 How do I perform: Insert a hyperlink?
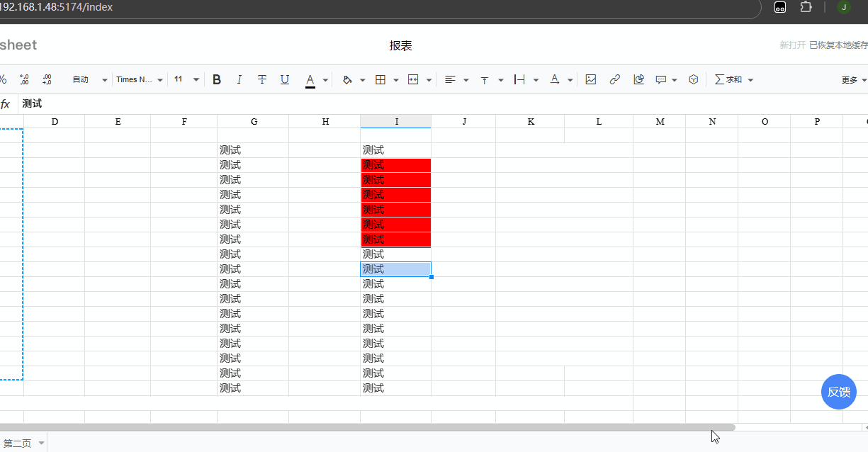(x=615, y=80)
